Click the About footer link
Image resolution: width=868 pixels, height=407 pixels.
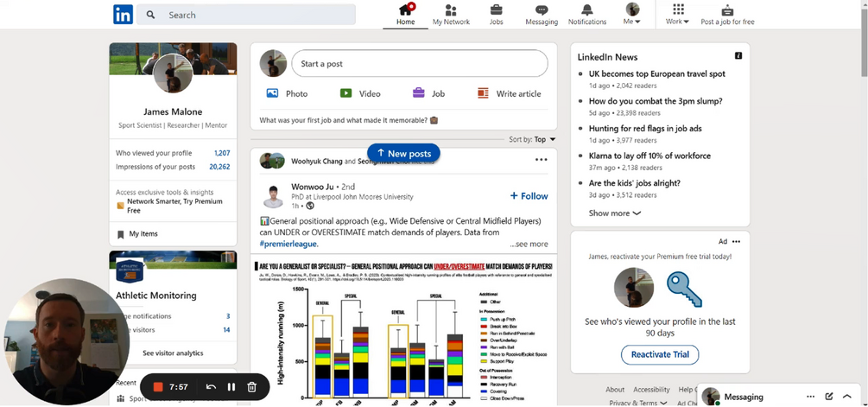[615, 390]
